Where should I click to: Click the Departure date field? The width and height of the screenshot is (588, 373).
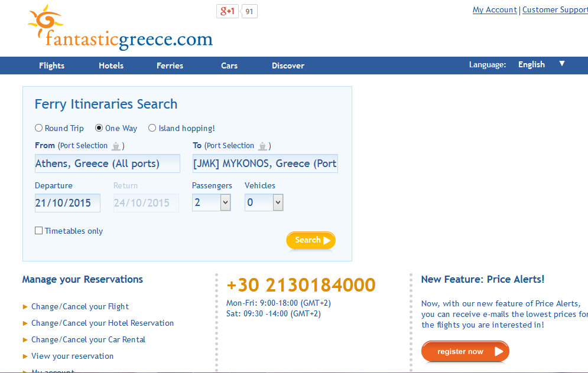pos(67,203)
